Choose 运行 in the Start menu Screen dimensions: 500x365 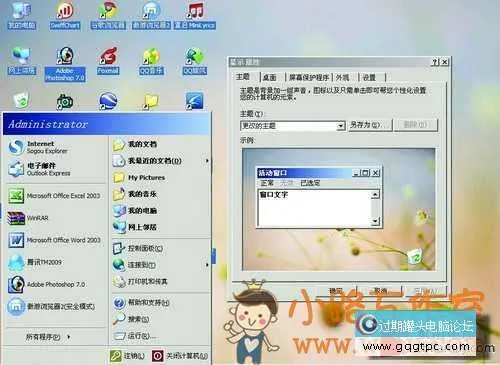click(x=161, y=336)
